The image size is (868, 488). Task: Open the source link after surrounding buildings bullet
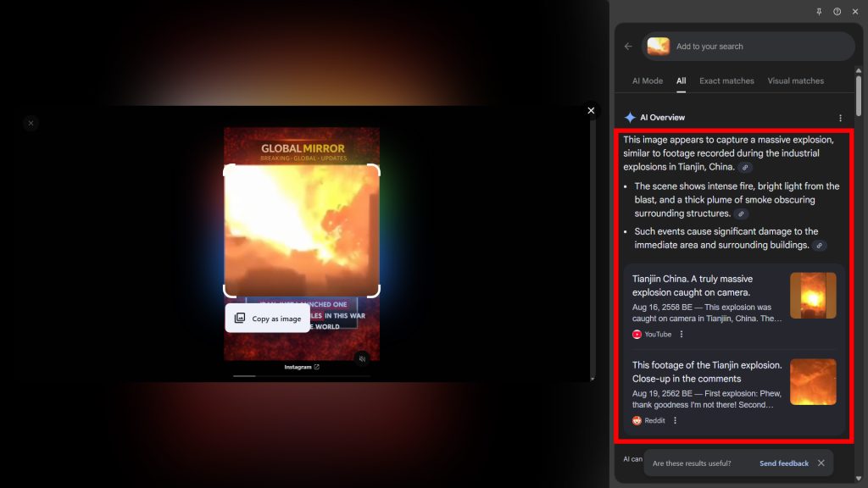[820, 245]
